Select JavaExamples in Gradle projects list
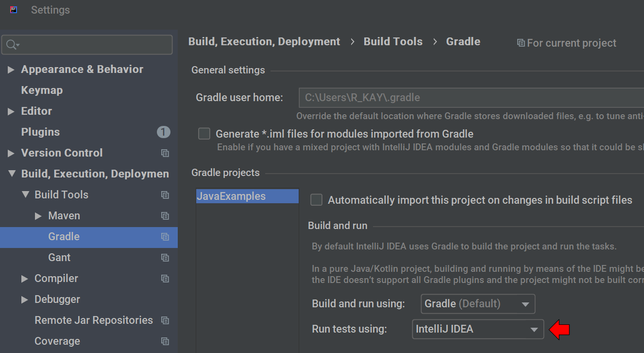Screen dimensions: 644x353 247,196
